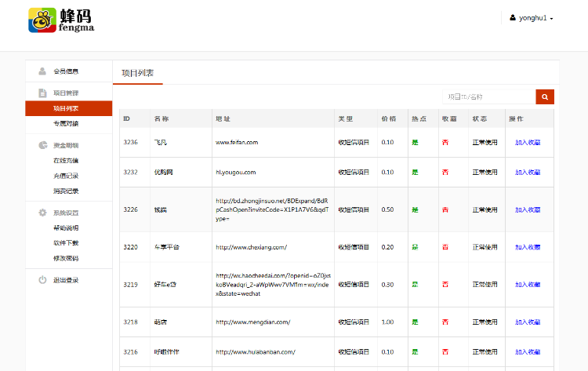The width and height of the screenshot is (588, 371).
Task: Click the 系统设置 gear icon
Action: click(43, 213)
